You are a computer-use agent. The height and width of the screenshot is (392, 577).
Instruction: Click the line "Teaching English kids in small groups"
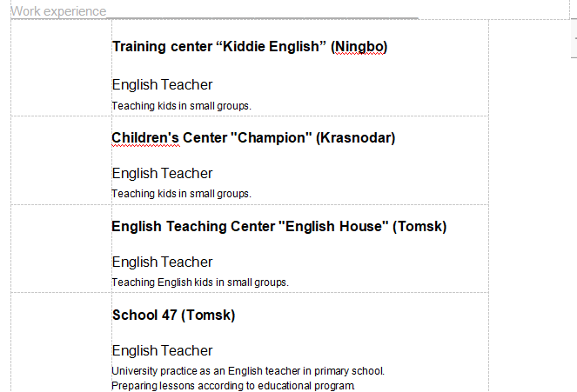[200, 282]
